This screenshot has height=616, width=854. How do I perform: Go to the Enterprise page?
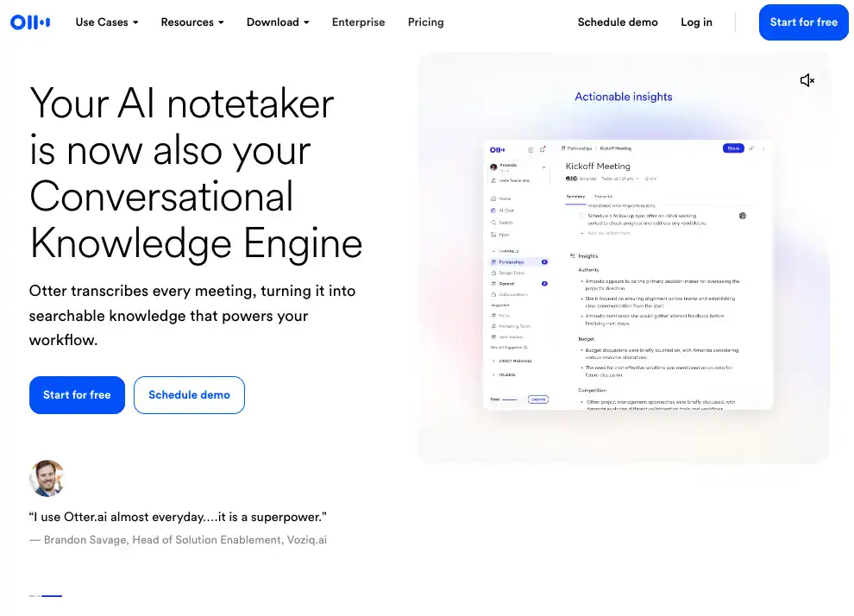click(x=358, y=22)
